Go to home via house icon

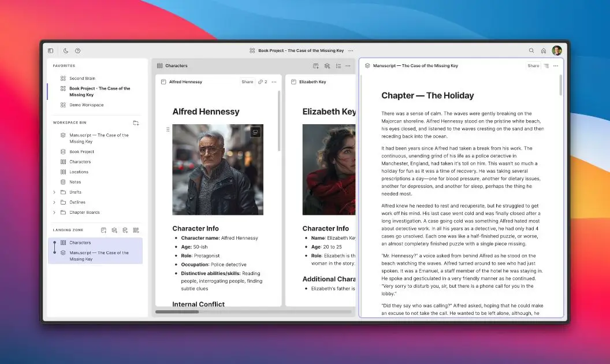[x=544, y=51]
